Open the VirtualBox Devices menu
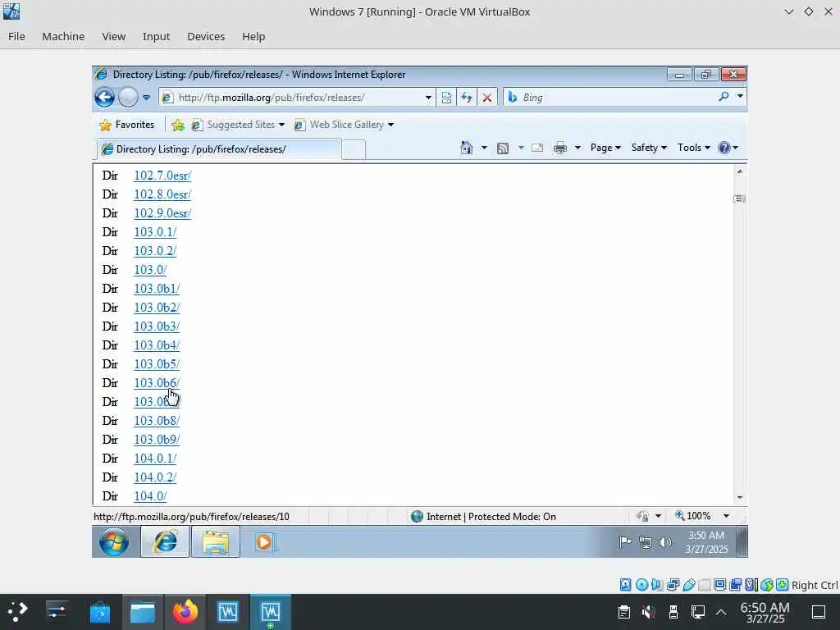Image resolution: width=840 pixels, height=630 pixels. tap(206, 36)
